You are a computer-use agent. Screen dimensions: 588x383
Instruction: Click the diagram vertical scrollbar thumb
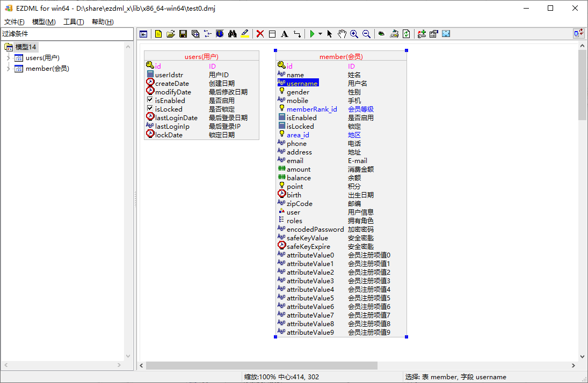tap(582, 85)
